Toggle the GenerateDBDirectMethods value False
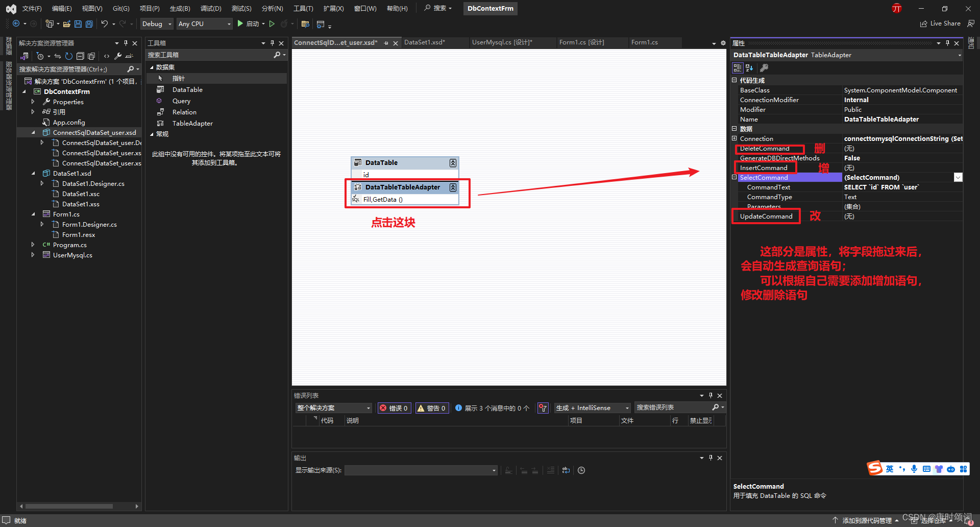This screenshot has width=980, height=527. (x=851, y=158)
